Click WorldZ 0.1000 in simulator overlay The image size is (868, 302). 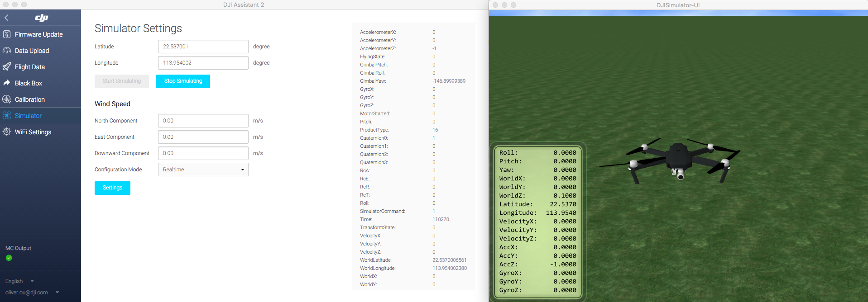pyautogui.click(x=537, y=196)
